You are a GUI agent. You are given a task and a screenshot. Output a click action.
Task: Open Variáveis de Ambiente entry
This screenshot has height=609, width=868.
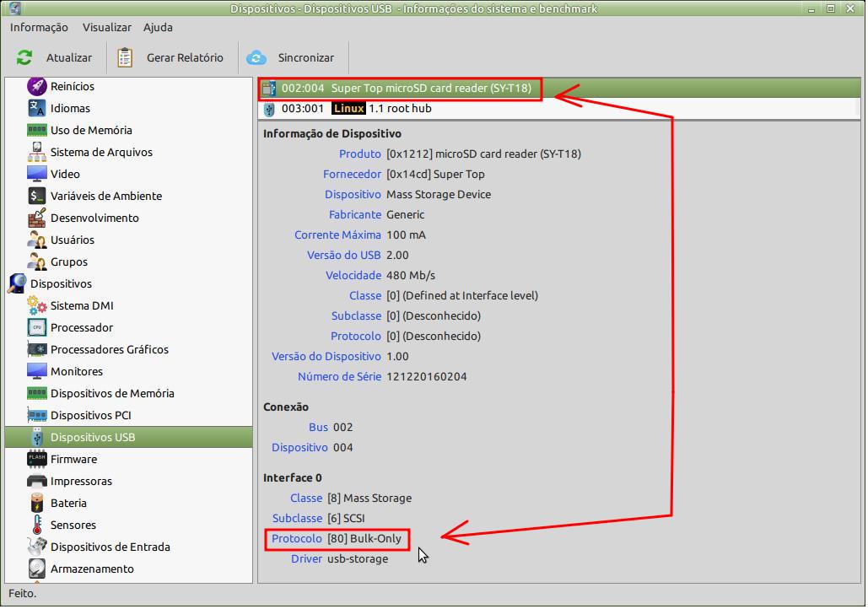[105, 196]
